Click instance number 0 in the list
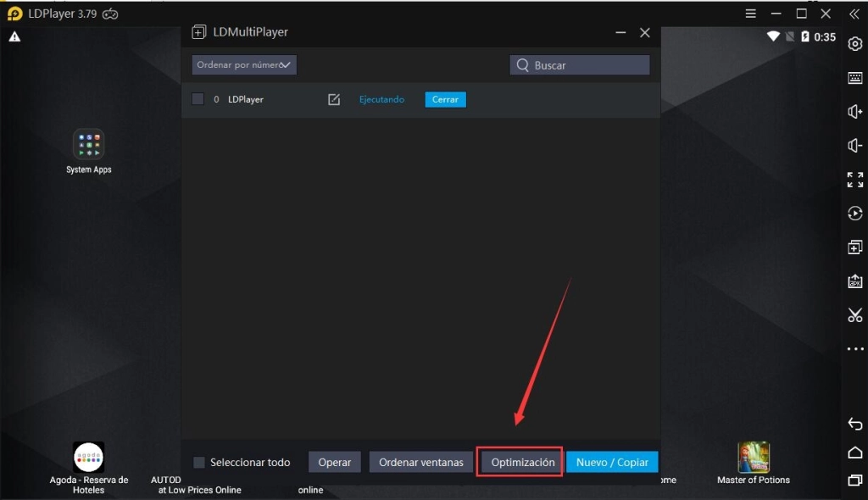This screenshot has height=500, width=868. pos(216,99)
